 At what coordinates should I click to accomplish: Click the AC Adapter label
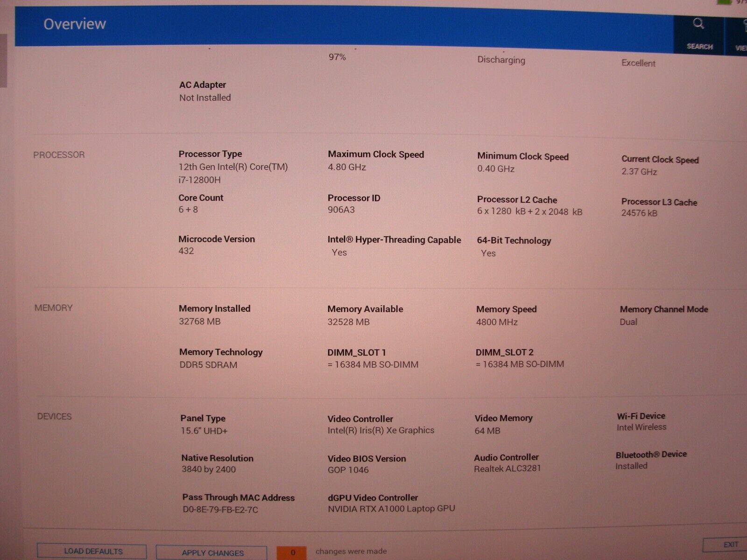pos(203,84)
